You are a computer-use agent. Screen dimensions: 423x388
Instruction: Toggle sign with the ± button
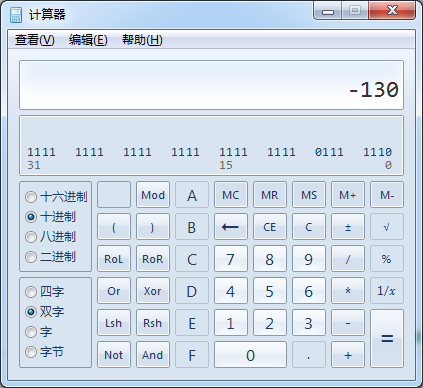click(x=348, y=227)
